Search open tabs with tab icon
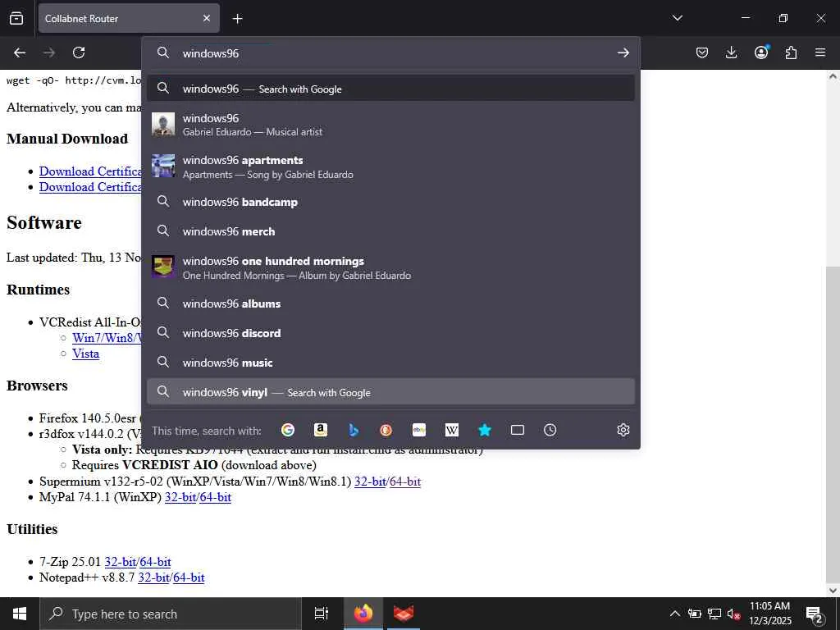 517,430
